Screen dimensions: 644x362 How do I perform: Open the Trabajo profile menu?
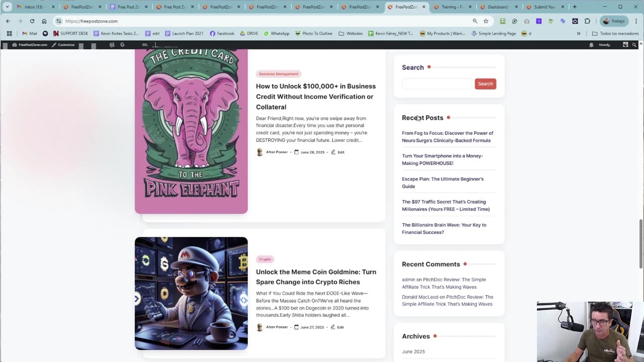coord(613,21)
